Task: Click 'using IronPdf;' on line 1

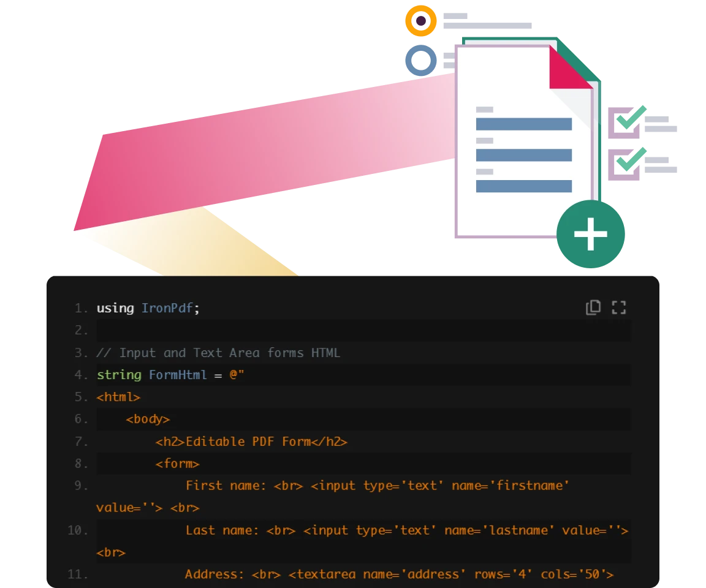Action: 148,308
